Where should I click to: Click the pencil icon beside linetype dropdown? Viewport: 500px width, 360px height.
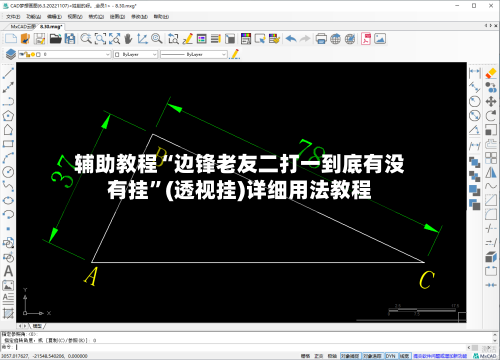pos(235,54)
